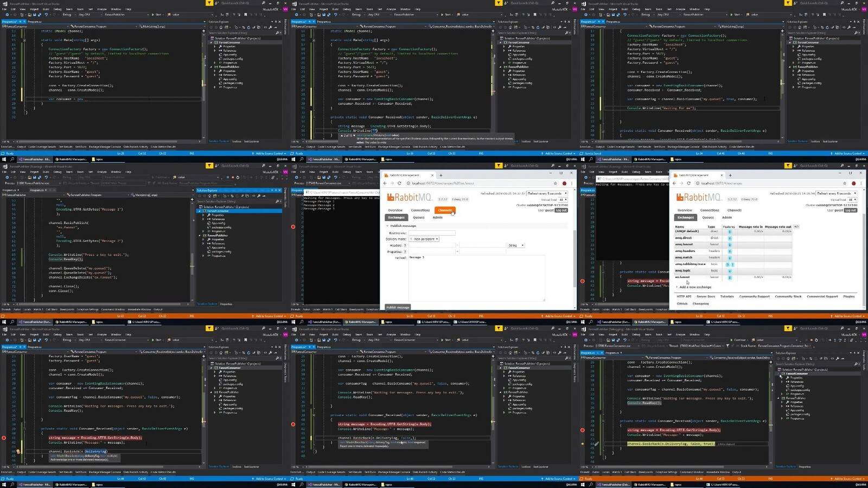Click RabbitMQ logo on the Publish message page
868x488 pixels.
pyautogui.click(x=409, y=198)
